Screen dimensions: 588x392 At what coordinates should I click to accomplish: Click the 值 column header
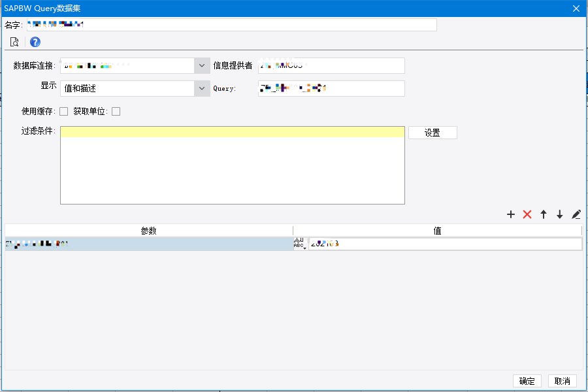[x=438, y=231]
